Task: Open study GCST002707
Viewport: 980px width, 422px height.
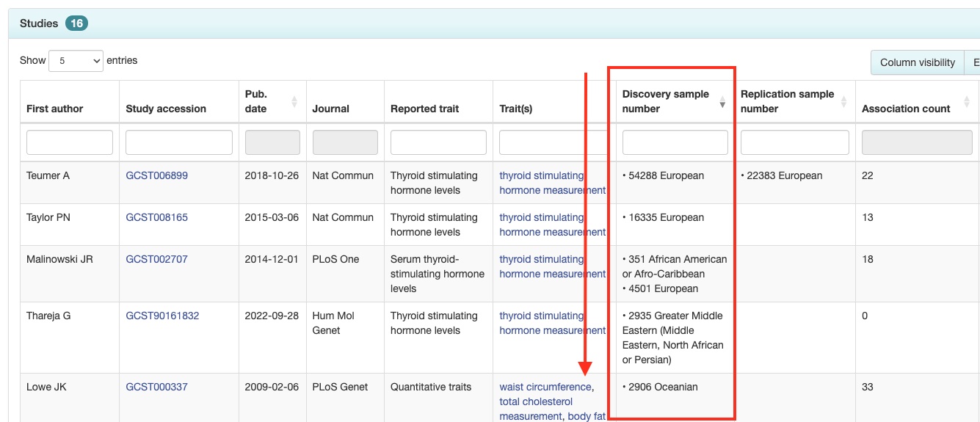Action: 157,259
